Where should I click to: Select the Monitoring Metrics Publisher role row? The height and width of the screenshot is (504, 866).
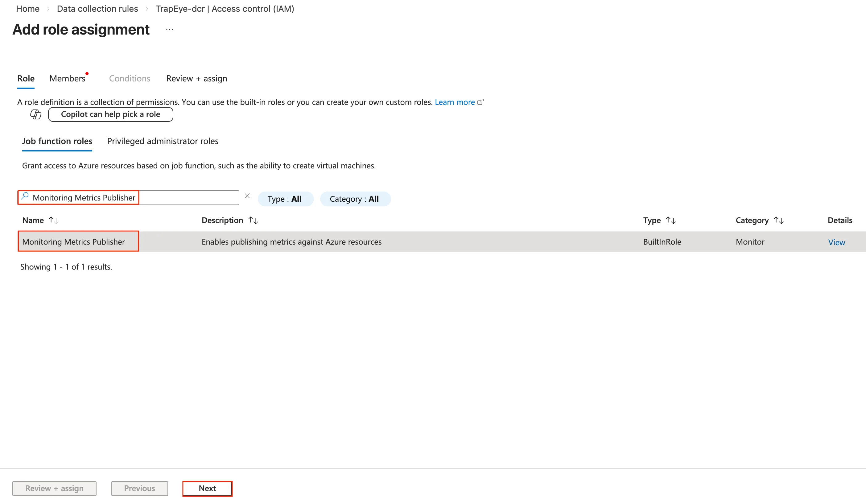442,241
